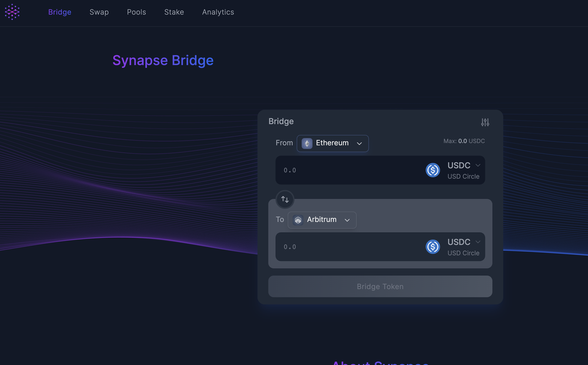Go to the Bridge tab
Image resolution: width=588 pixels, height=365 pixels.
click(x=59, y=12)
